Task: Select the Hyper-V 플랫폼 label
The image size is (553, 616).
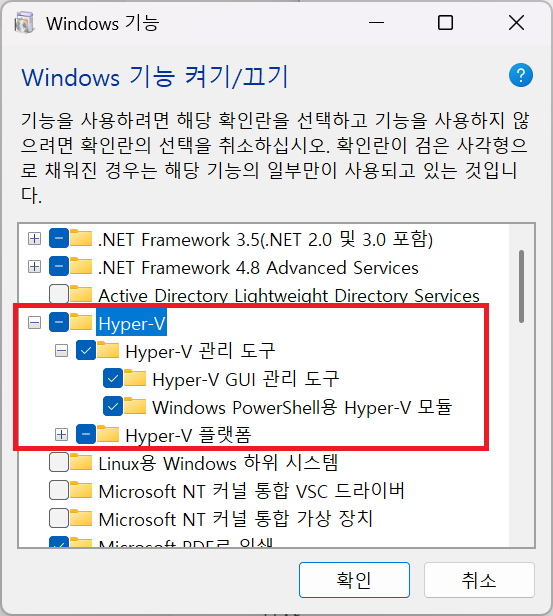Action: pyautogui.click(x=188, y=435)
